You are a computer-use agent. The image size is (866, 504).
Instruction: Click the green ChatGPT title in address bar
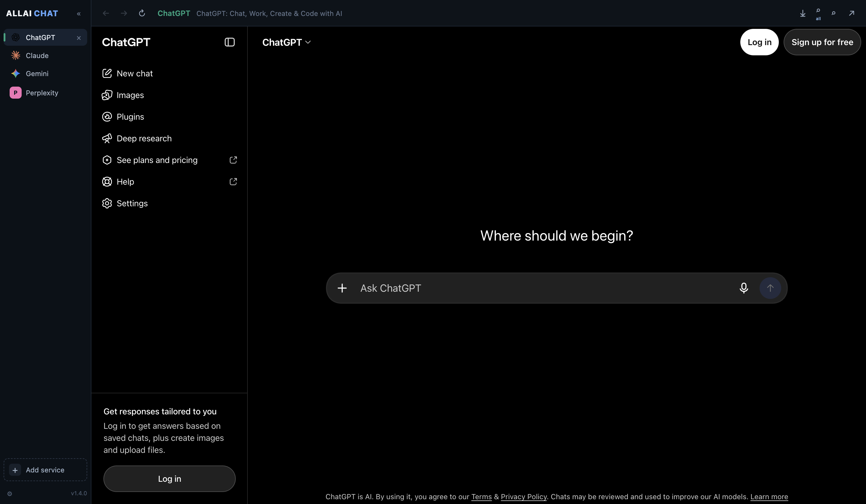pos(174,14)
